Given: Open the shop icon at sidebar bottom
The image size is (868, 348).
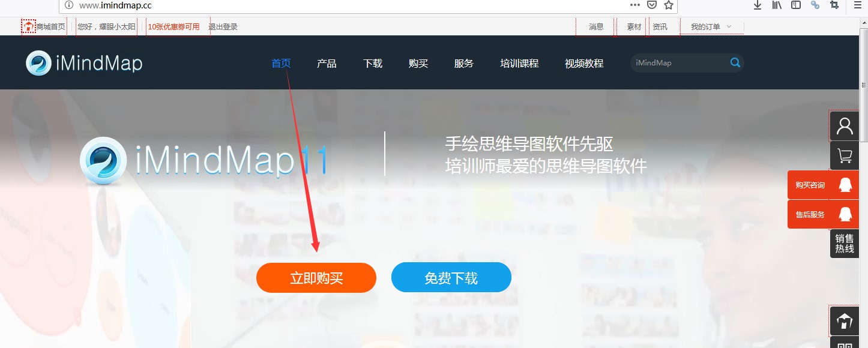Looking at the screenshot, I should 844,321.
